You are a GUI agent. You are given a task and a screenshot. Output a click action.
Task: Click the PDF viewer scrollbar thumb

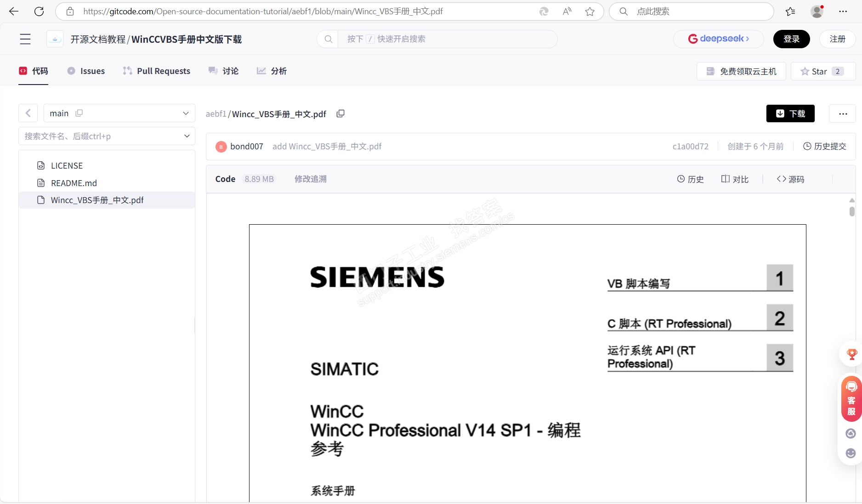coord(852,211)
